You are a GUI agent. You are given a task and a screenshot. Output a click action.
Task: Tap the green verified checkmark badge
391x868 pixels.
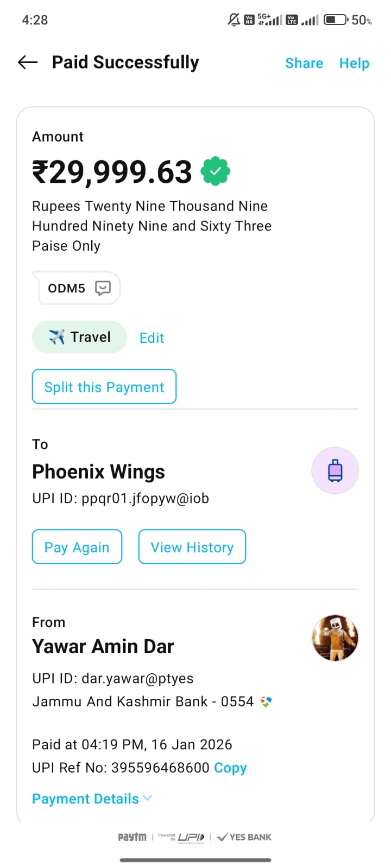pos(216,171)
